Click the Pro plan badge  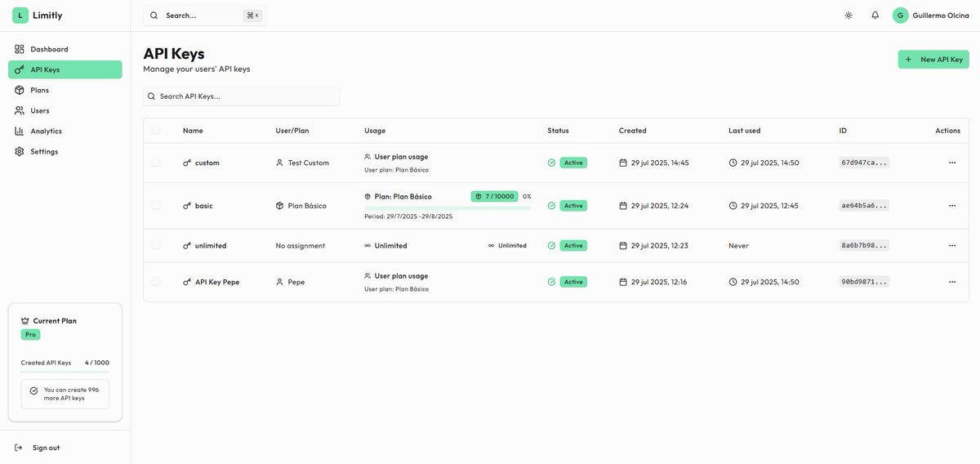coord(30,335)
